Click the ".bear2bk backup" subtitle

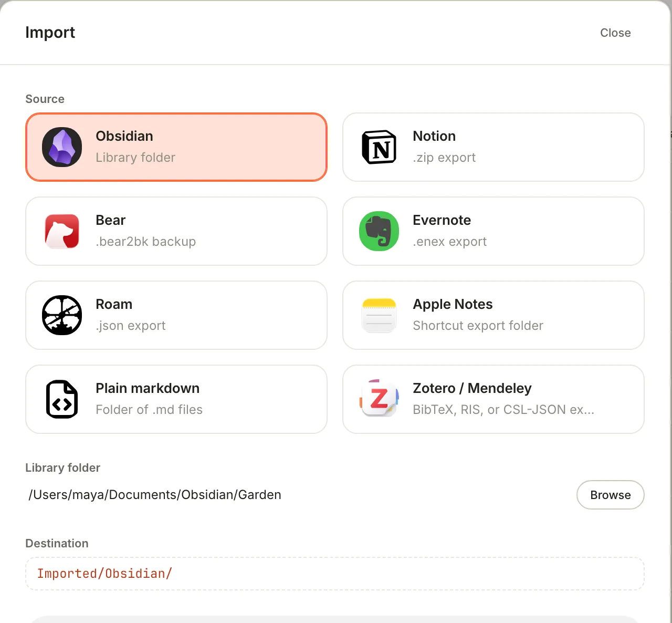pos(146,242)
